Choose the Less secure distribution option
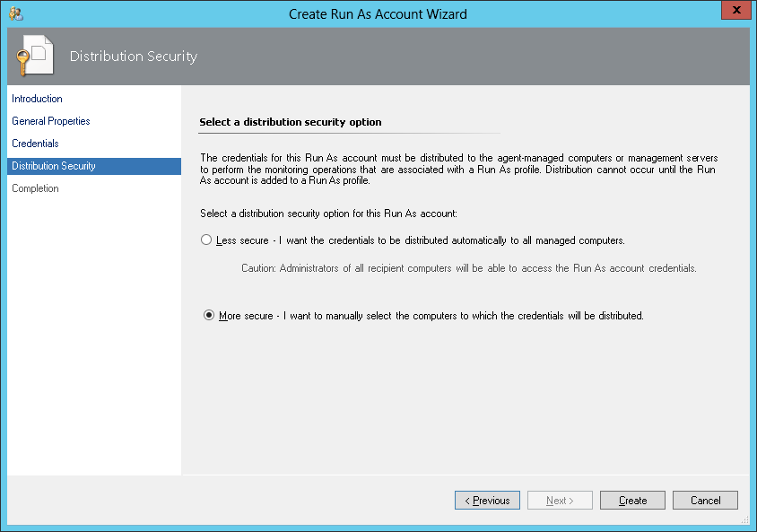The image size is (757, 532). (207, 240)
